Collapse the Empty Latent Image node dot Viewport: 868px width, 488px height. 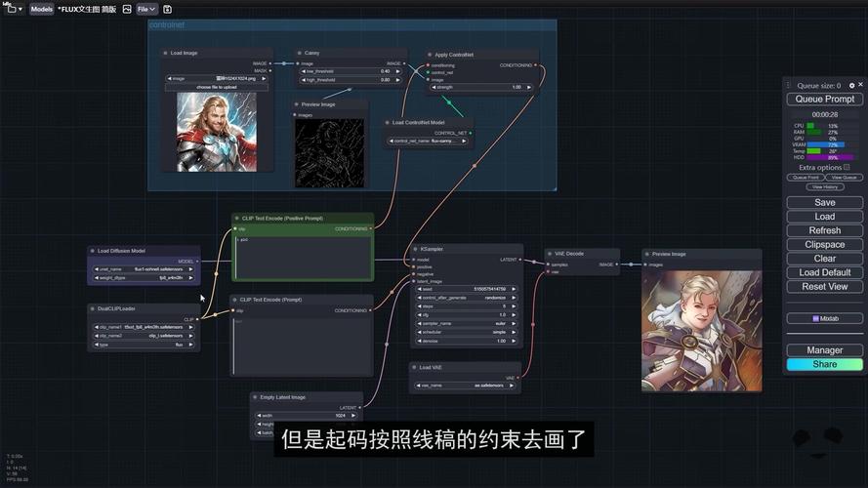255,397
